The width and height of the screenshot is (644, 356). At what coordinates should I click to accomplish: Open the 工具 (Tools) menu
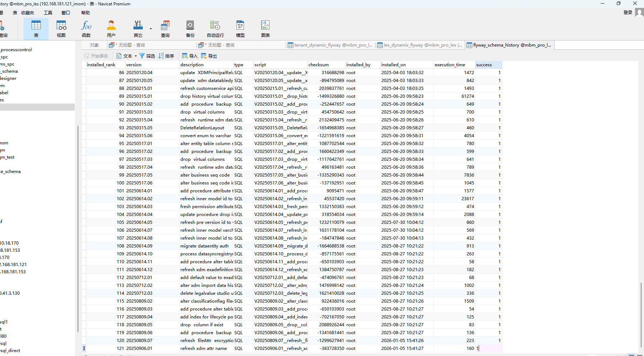(48, 13)
